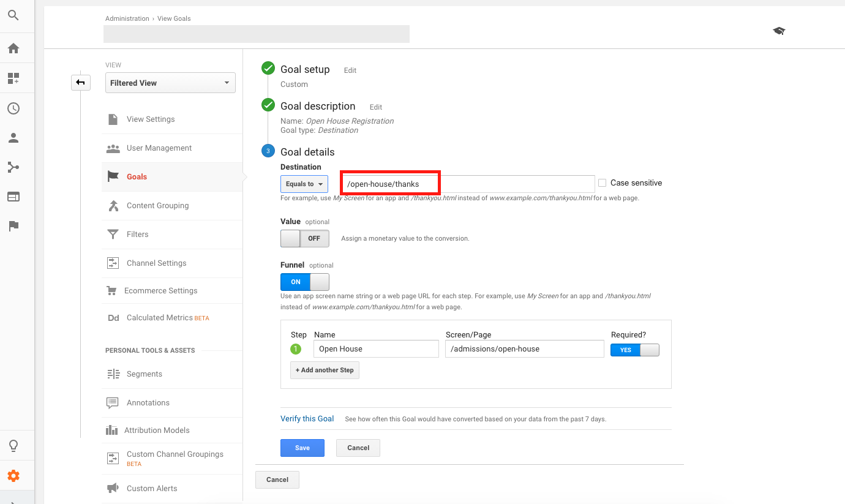Click the Conversions flag icon
This screenshot has width=845, height=504.
click(13, 226)
